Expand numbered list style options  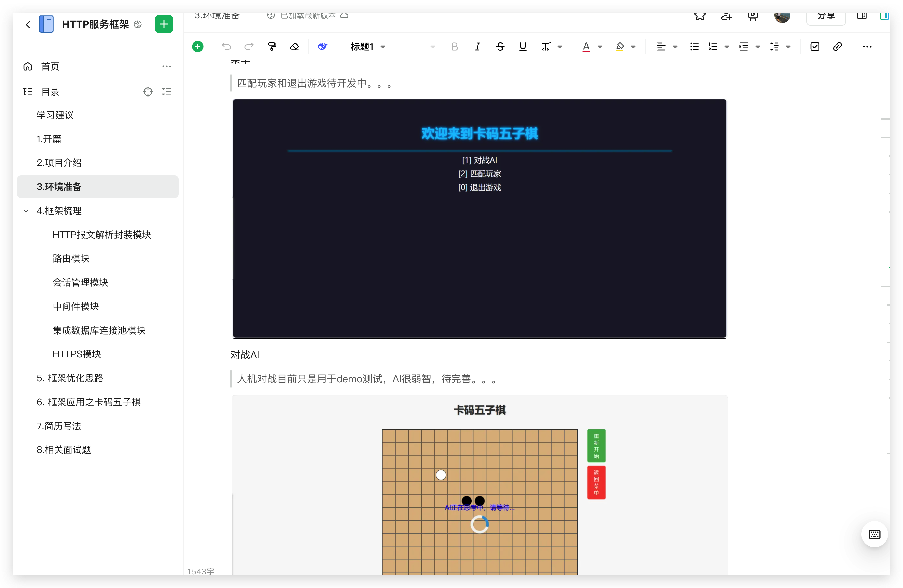[x=727, y=47]
